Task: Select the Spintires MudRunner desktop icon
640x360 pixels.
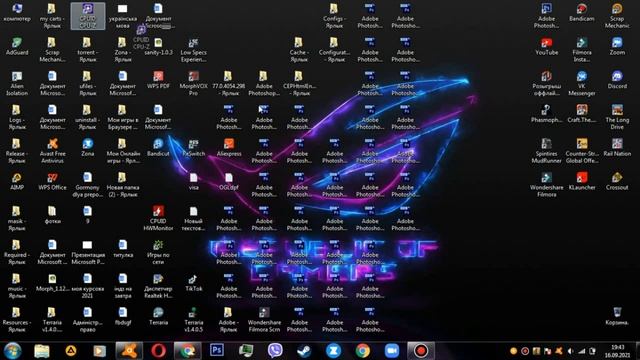Action: point(547,151)
